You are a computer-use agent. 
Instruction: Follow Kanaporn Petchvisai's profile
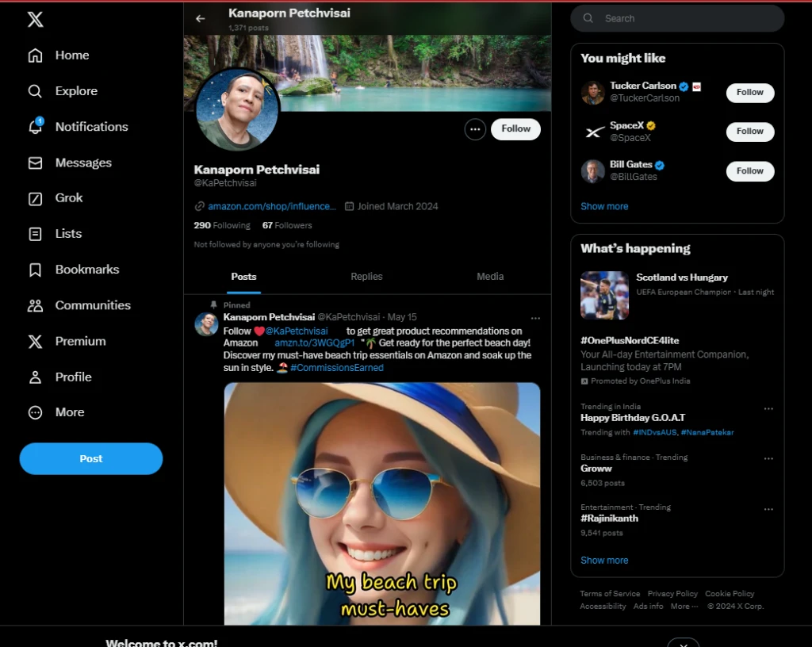pos(515,129)
